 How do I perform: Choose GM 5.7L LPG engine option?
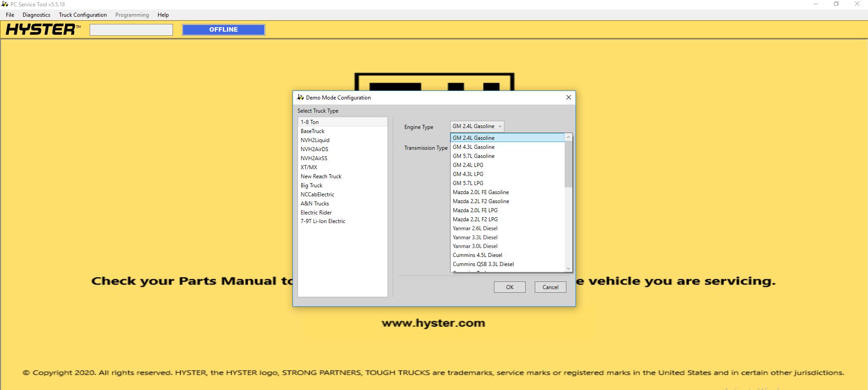click(x=508, y=183)
